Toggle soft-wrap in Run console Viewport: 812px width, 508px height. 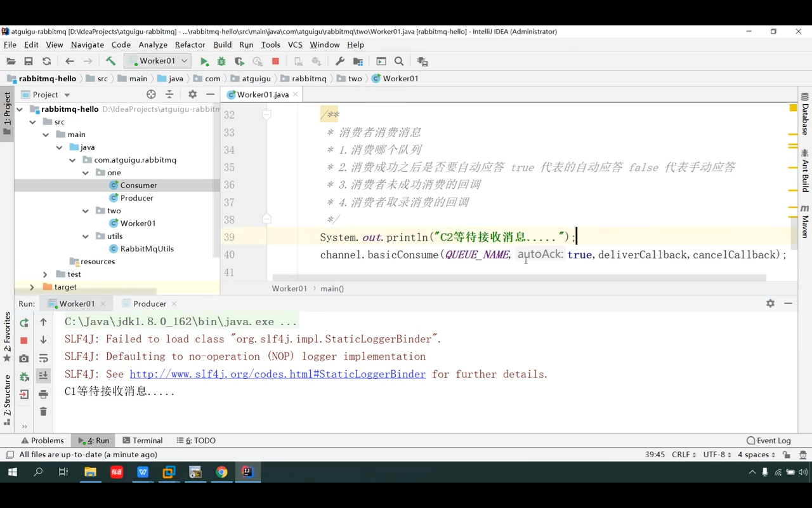(43, 358)
